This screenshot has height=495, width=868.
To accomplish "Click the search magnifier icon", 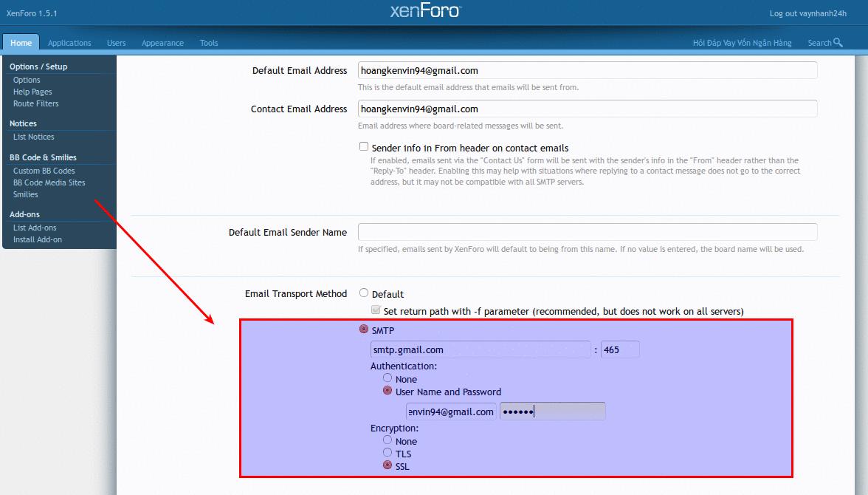I will click(838, 42).
